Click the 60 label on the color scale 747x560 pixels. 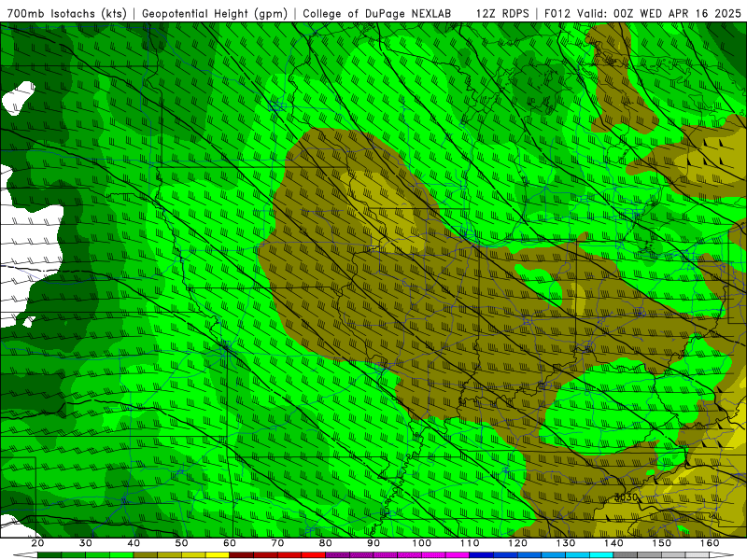point(230,543)
